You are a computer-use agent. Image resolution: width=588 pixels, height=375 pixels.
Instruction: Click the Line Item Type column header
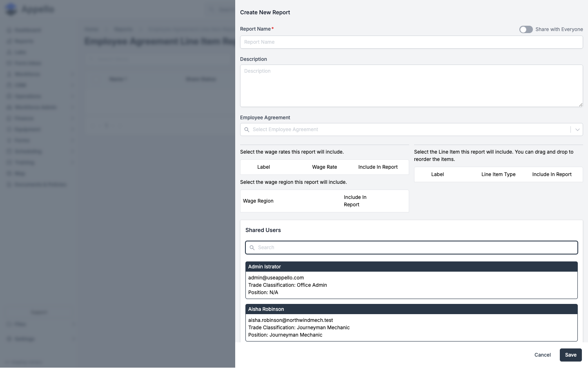(498, 174)
